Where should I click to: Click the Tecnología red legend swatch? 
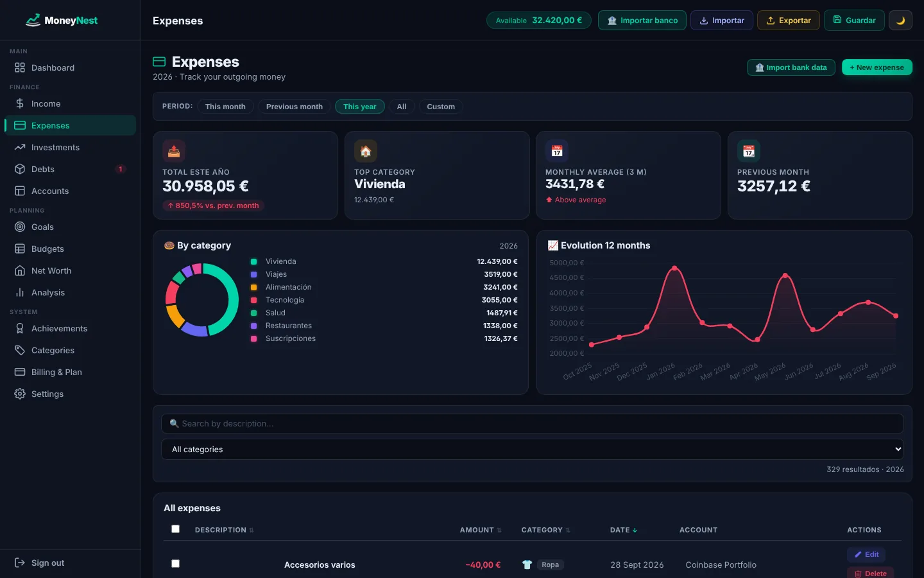point(253,300)
